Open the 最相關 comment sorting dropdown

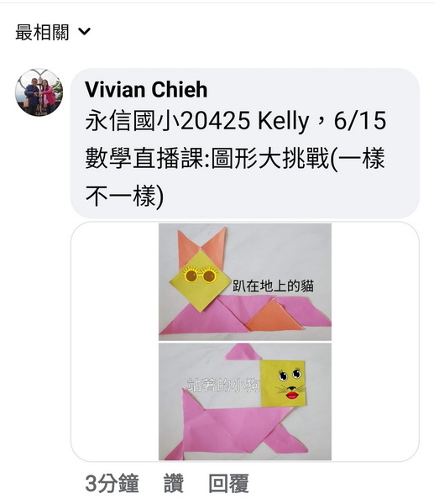pyautogui.click(x=53, y=32)
